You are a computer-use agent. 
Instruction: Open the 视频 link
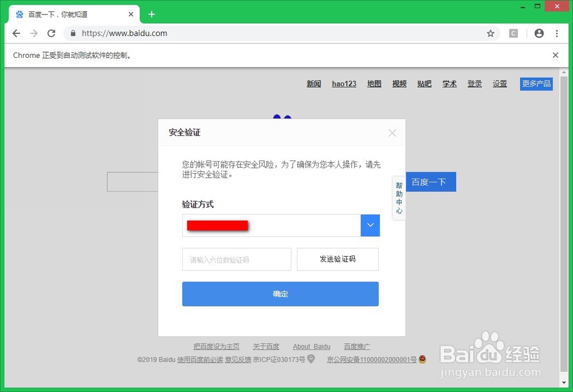399,84
